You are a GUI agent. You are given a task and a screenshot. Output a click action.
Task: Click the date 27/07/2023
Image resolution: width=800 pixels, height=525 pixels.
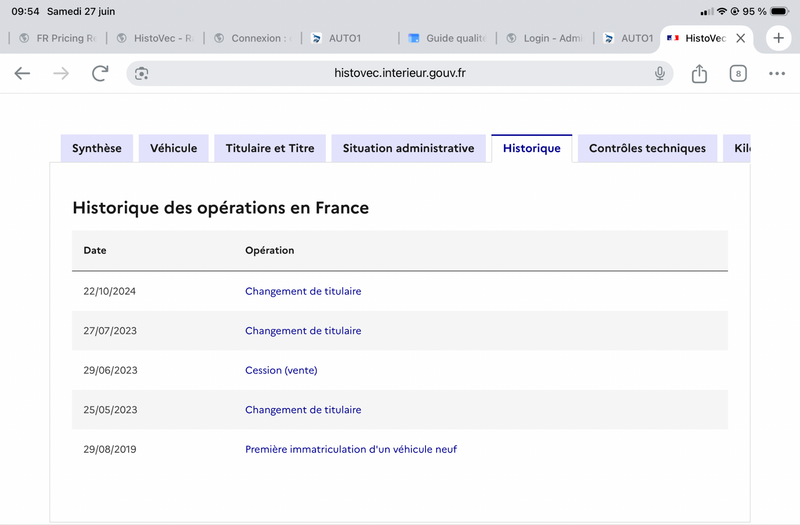tap(110, 331)
